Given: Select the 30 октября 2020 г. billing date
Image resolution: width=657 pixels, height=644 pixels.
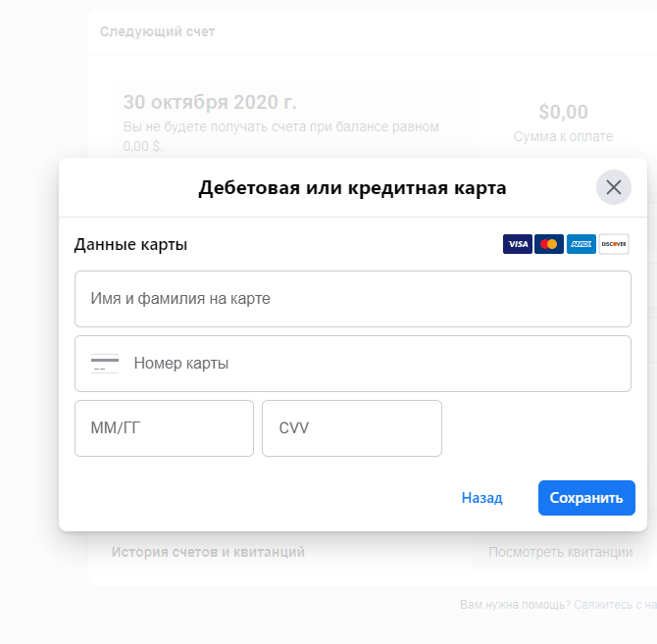Looking at the screenshot, I should point(210,103).
